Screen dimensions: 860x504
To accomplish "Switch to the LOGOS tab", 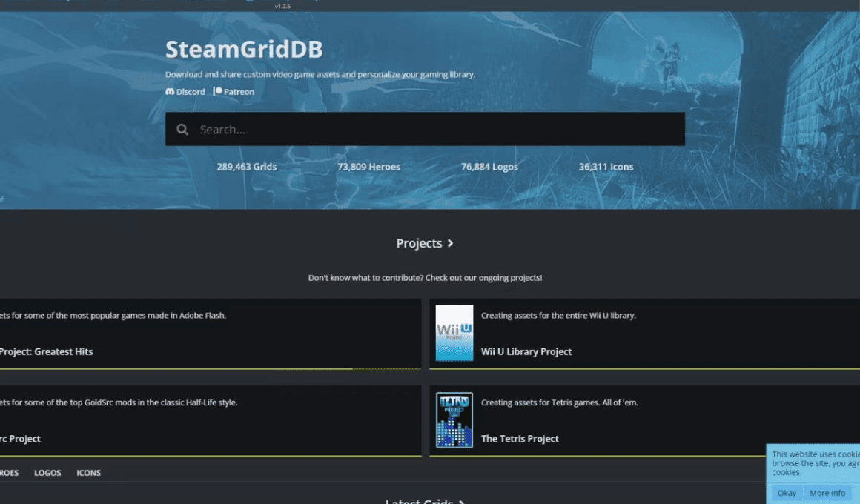I will [47, 473].
